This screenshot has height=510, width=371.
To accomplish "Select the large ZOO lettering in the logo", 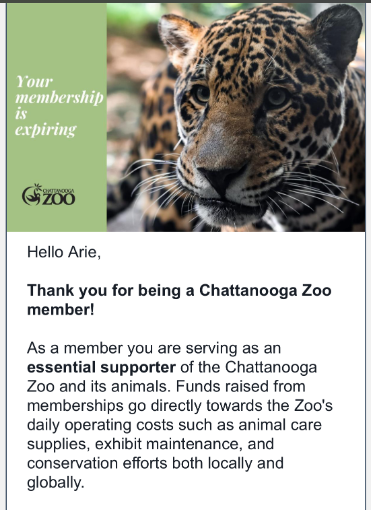I will coord(59,199).
